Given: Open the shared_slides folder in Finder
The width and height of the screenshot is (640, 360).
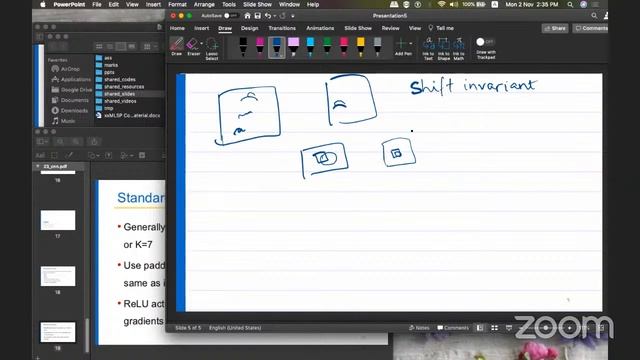Looking at the screenshot, I should click(120, 94).
